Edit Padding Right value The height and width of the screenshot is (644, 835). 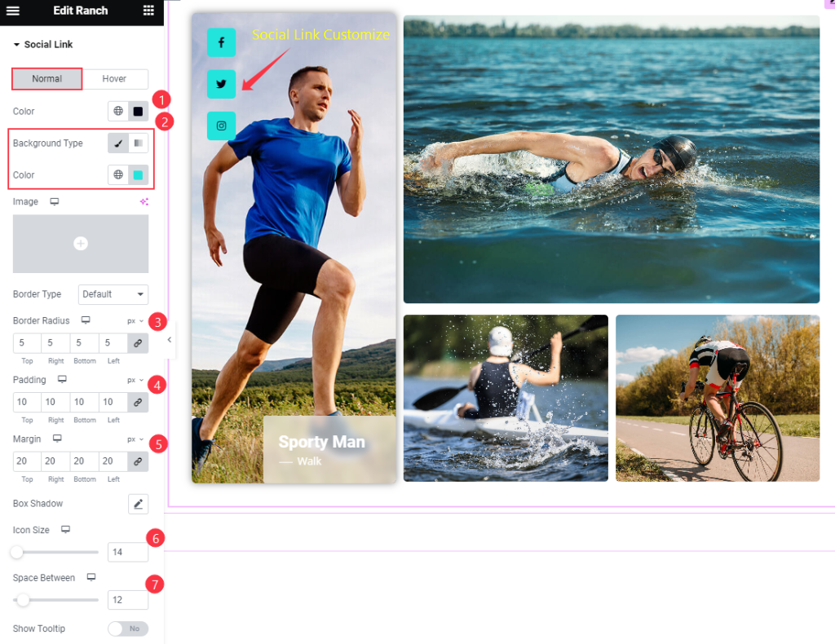coord(55,403)
